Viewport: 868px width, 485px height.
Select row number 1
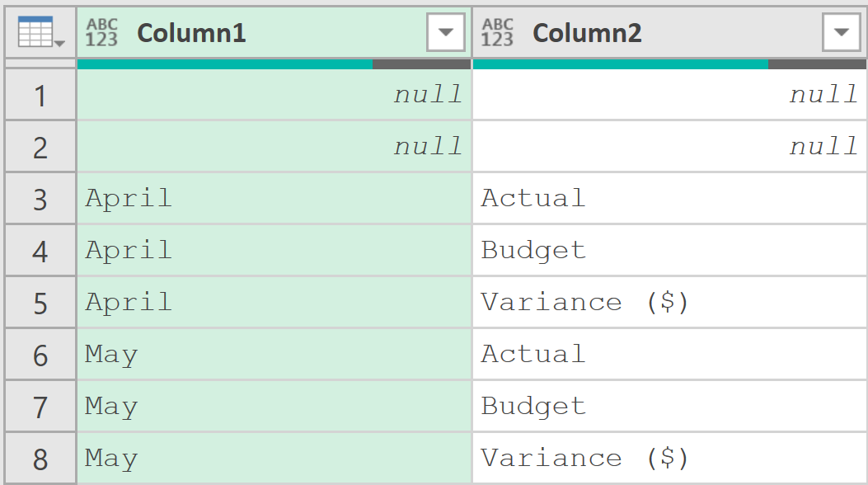pos(40,95)
